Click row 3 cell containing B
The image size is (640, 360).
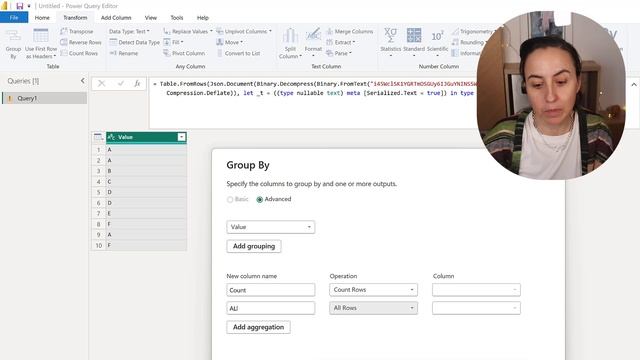tap(146, 171)
